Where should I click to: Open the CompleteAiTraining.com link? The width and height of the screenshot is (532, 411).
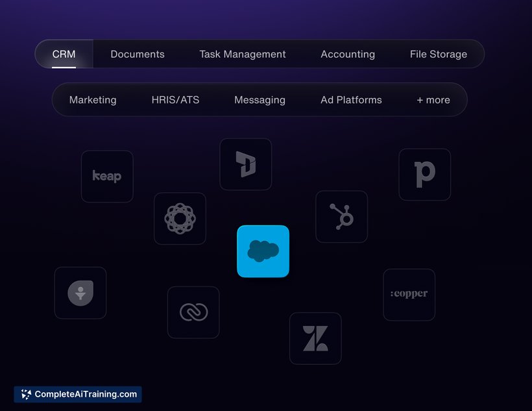coord(78,394)
